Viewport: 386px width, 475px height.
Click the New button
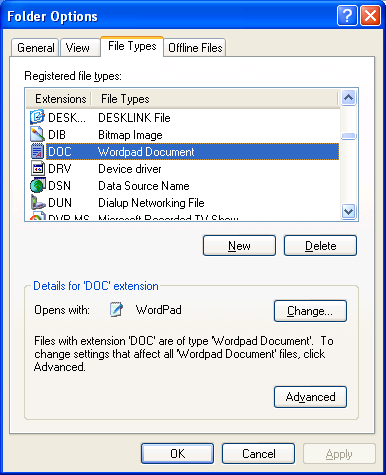coord(239,246)
